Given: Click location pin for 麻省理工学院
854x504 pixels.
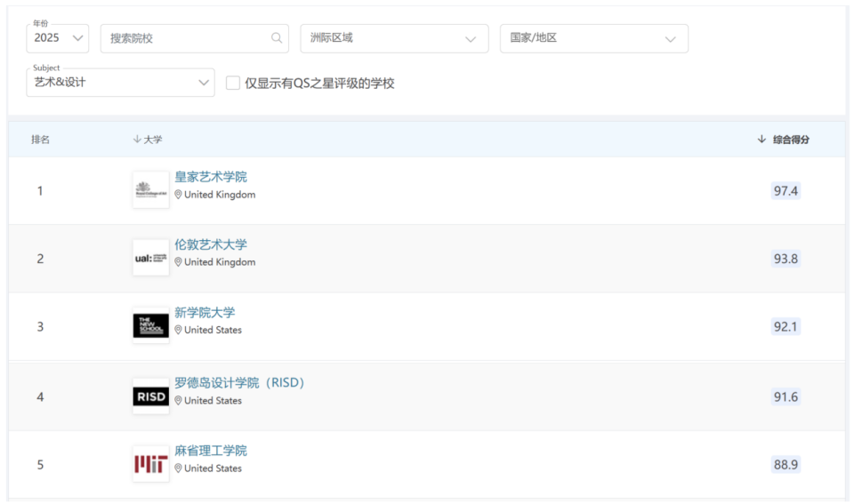Looking at the screenshot, I should click(x=178, y=468).
